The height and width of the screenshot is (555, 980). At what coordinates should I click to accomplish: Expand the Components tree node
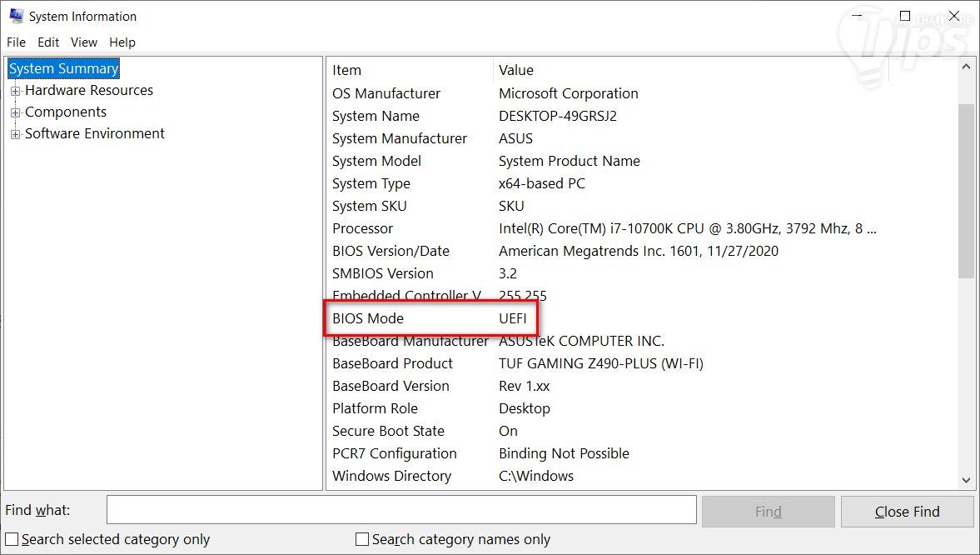click(15, 112)
